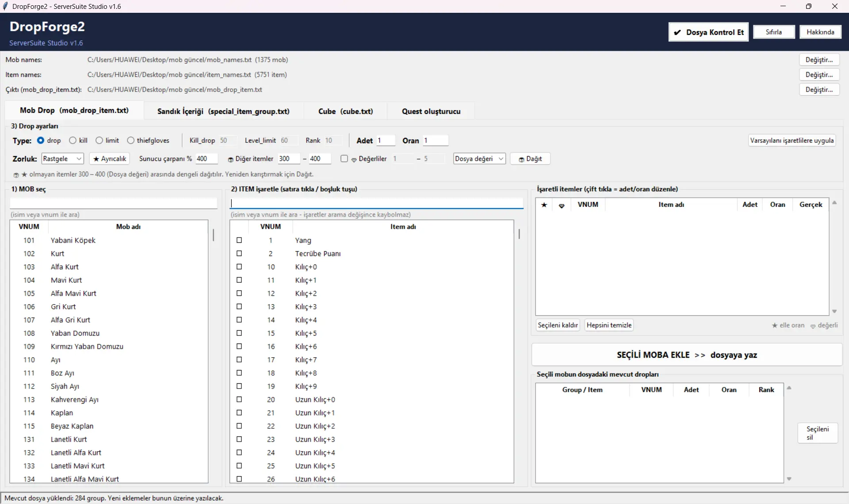This screenshot has height=504, width=849.
Task: Check the Uzun Kılıç+0 checkbox
Action: [239, 399]
